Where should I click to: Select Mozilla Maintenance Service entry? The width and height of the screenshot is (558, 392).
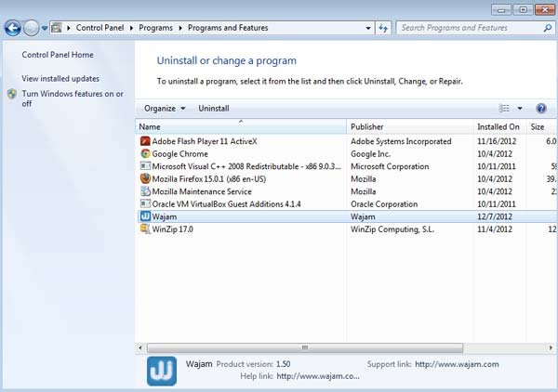202,191
